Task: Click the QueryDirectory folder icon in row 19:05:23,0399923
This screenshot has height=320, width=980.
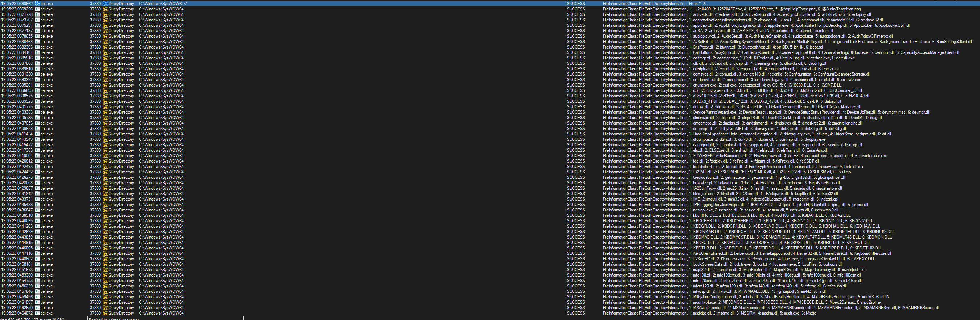Action: pos(105,101)
